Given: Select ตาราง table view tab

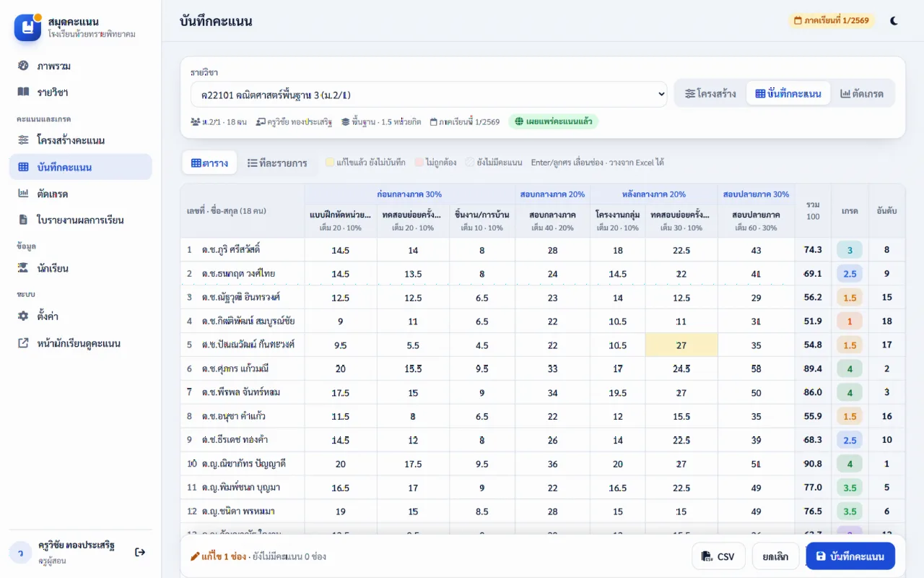Looking at the screenshot, I should [209, 163].
